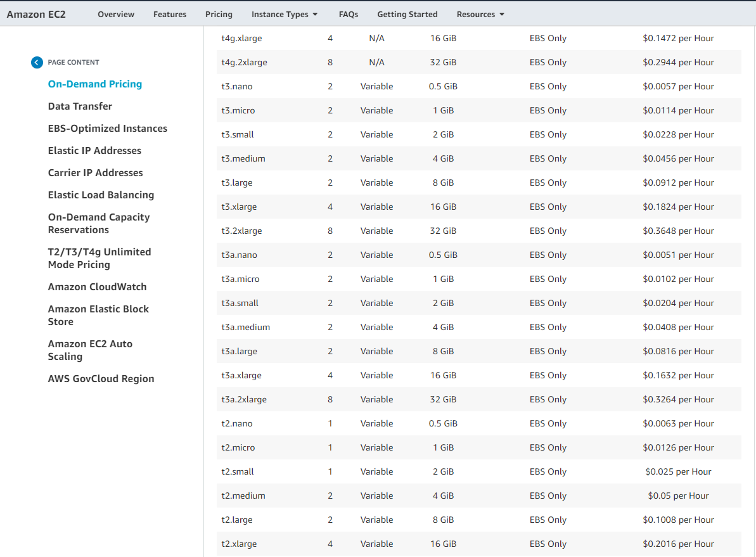
Task: Select the t3.2xlarge instance name
Action: click(x=241, y=231)
